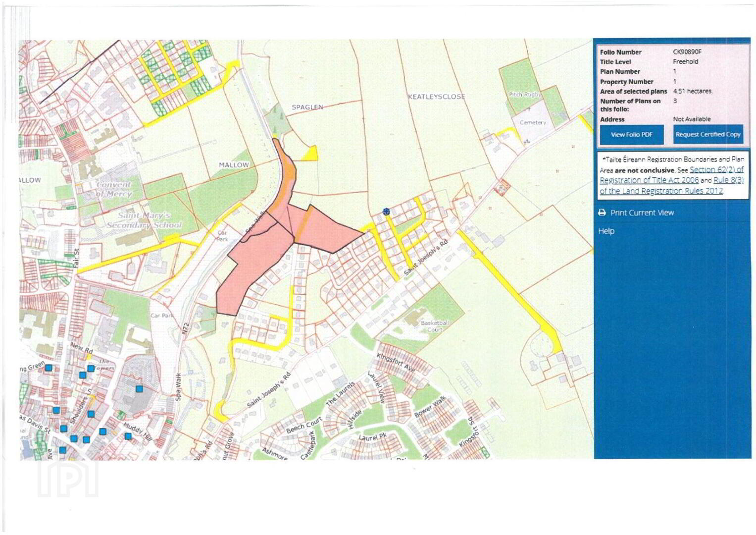Screen dimensions: 756x535
Task: Click the Basketball Court area on map
Action: coord(435,326)
